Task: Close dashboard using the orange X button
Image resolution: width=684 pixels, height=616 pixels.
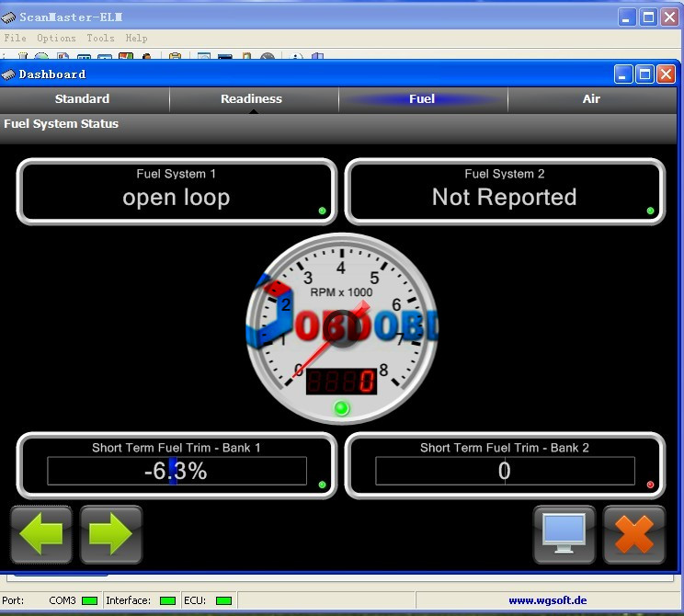Action: pyautogui.click(x=634, y=534)
